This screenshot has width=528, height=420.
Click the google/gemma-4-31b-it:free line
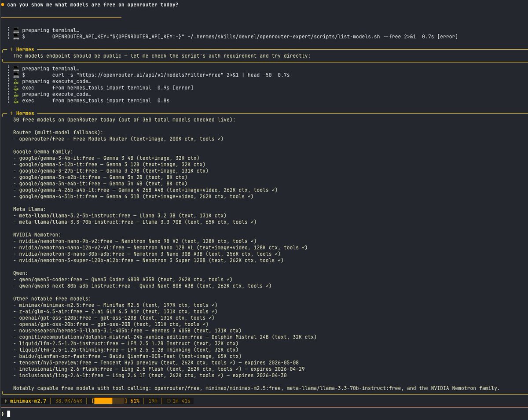tap(133, 196)
